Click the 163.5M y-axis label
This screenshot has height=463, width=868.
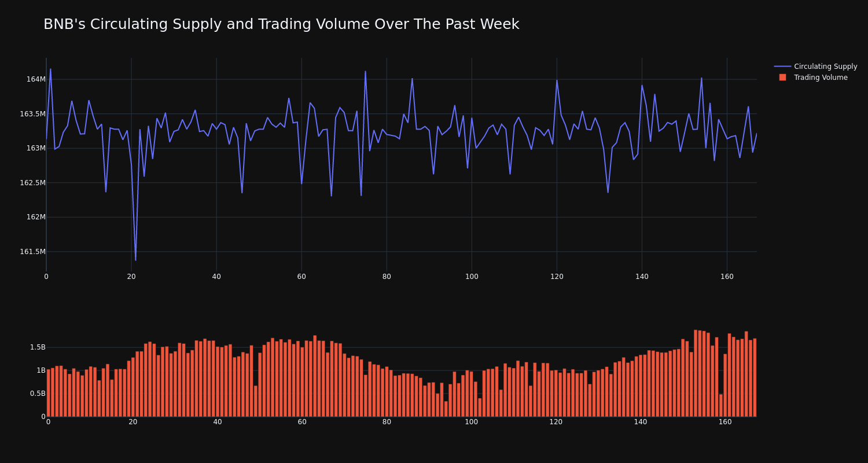click(x=32, y=114)
